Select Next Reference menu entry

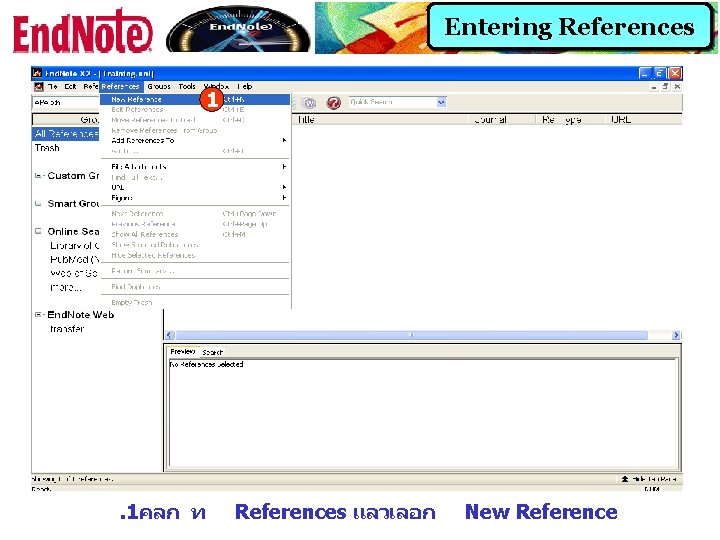coord(195,214)
